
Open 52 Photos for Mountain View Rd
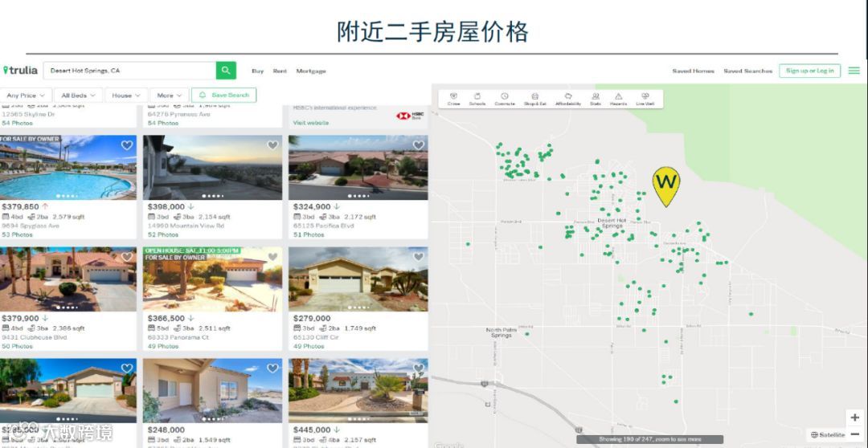click(162, 234)
